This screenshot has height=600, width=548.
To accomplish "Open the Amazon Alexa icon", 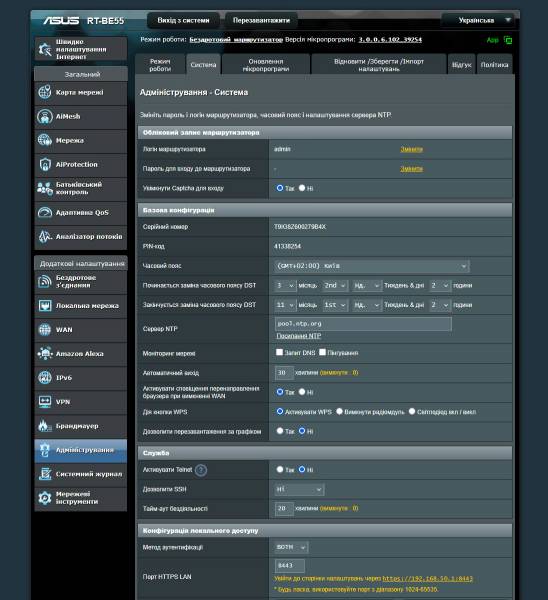I will (x=45, y=354).
